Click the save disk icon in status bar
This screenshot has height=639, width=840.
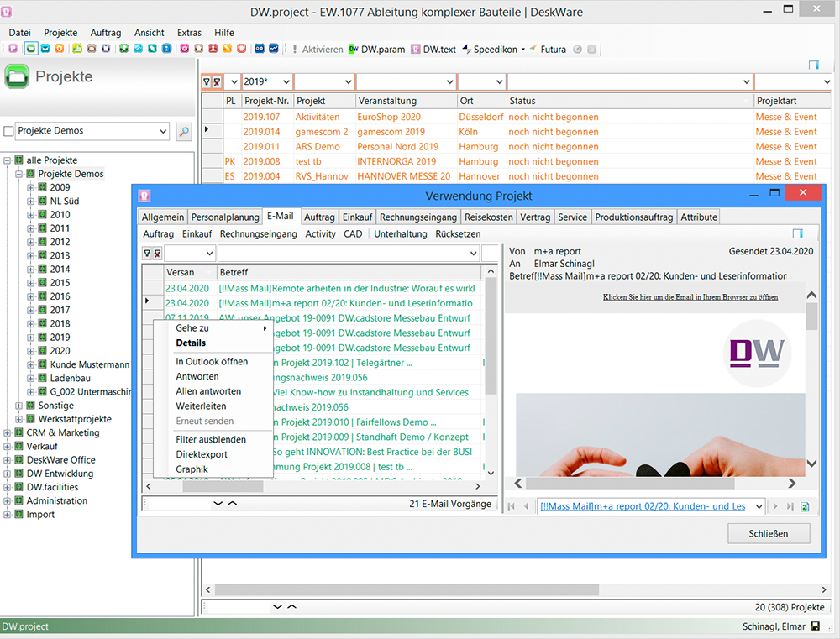pos(816,626)
